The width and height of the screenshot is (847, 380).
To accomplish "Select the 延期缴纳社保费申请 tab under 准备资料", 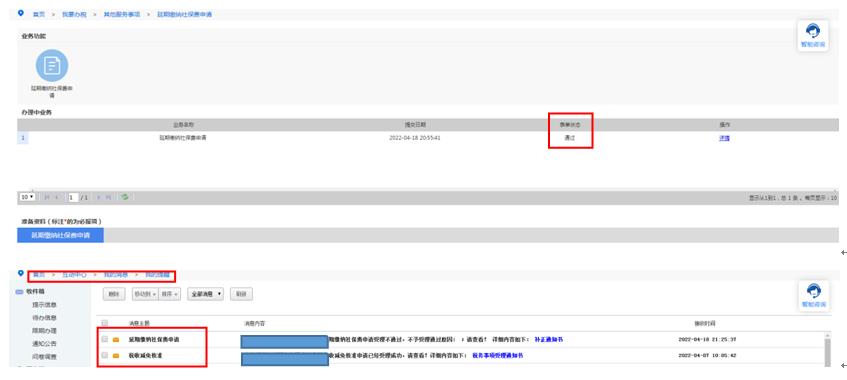I will 60,235.
